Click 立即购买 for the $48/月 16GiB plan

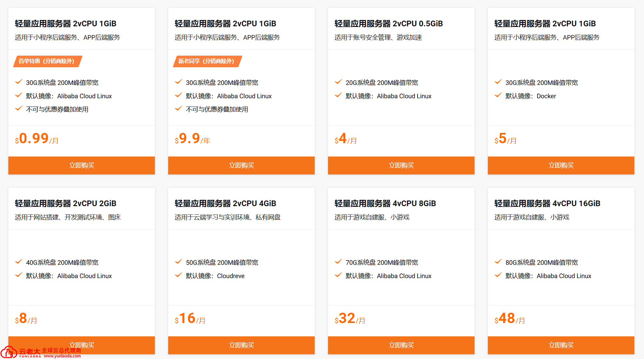tap(561, 345)
